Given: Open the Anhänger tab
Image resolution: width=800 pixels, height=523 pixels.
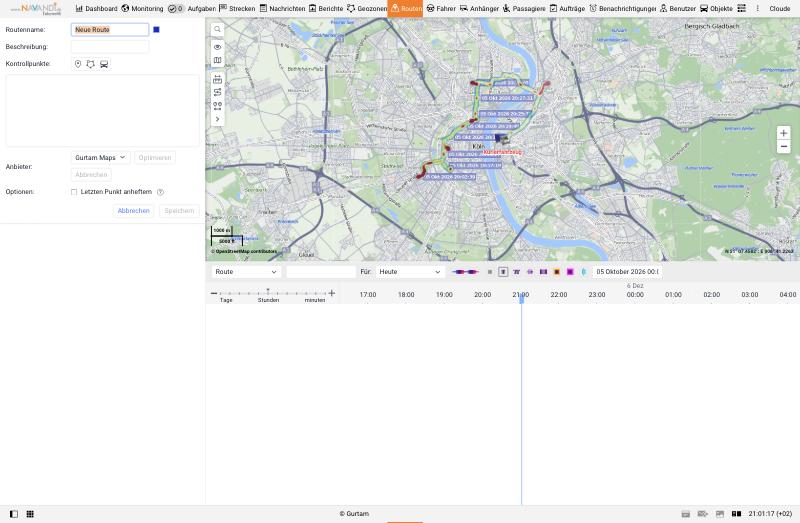Looking at the screenshot, I should 479,9.
